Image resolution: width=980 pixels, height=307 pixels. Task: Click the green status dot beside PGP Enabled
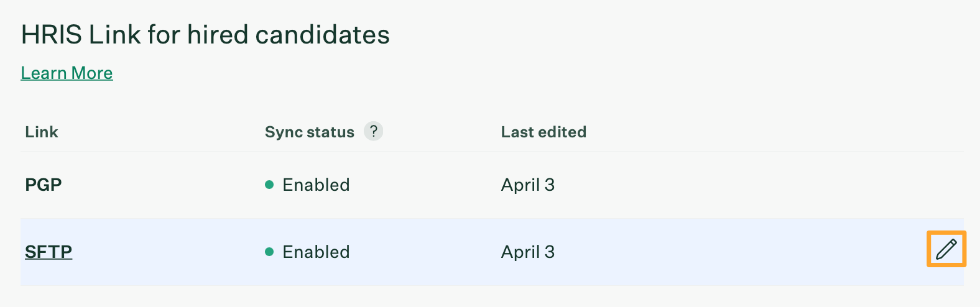269,185
